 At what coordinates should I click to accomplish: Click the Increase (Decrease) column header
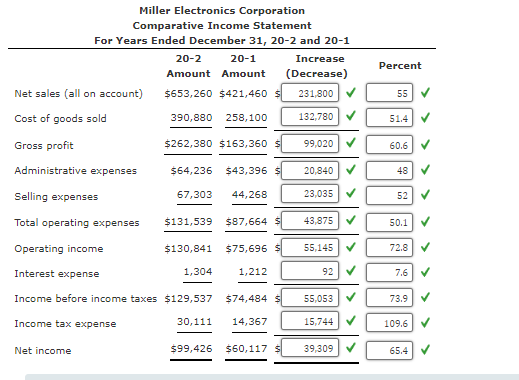coord(317,66)
